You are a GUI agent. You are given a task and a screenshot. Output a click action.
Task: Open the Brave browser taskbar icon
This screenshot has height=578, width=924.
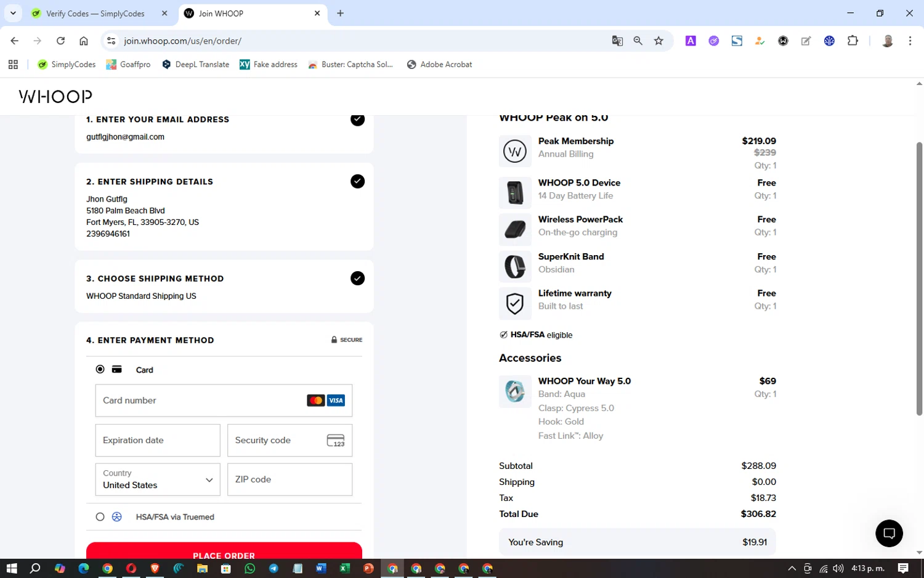point(155,568)
